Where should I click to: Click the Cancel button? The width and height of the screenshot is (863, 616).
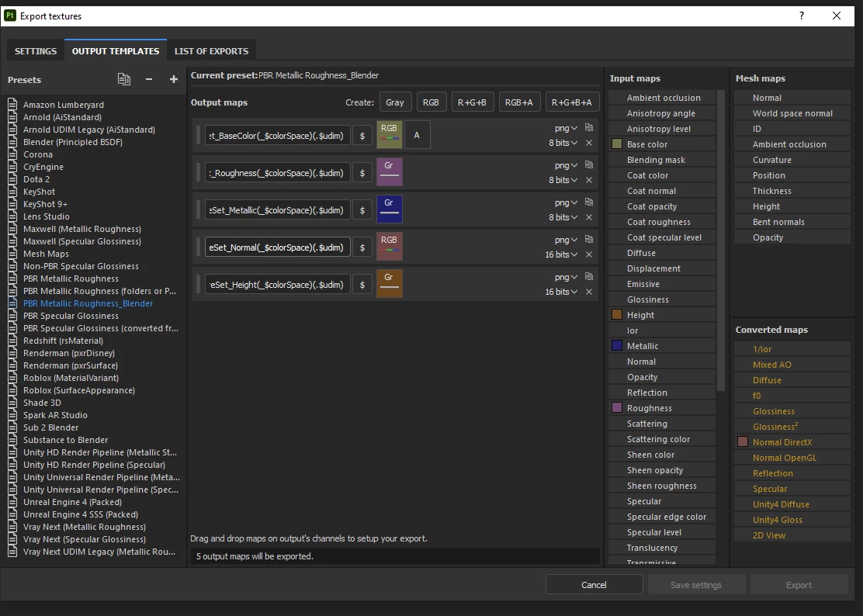(x=594, y=585)
